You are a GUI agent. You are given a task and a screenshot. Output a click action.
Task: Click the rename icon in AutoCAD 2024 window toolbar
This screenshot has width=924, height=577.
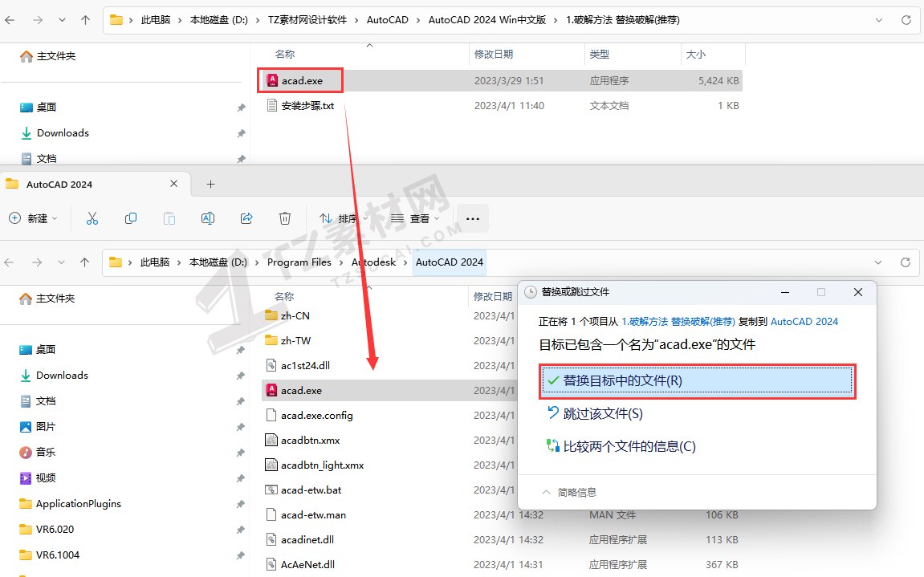(207, 218)
